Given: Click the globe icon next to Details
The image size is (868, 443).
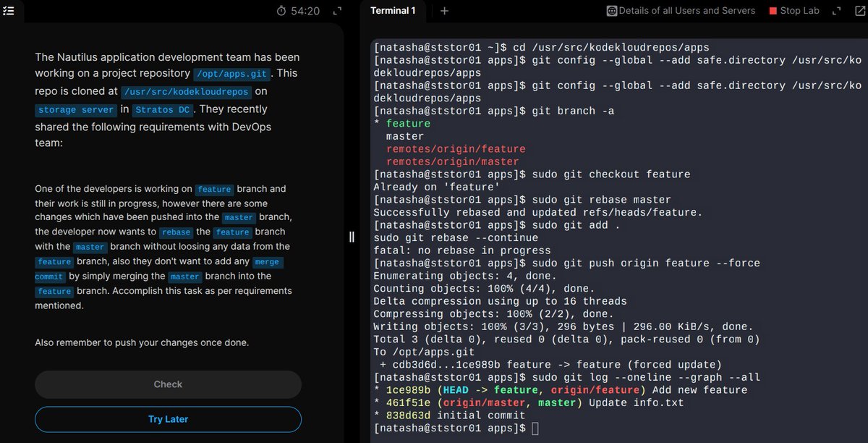Looking at the screenshot, I should tap(612, 11).
